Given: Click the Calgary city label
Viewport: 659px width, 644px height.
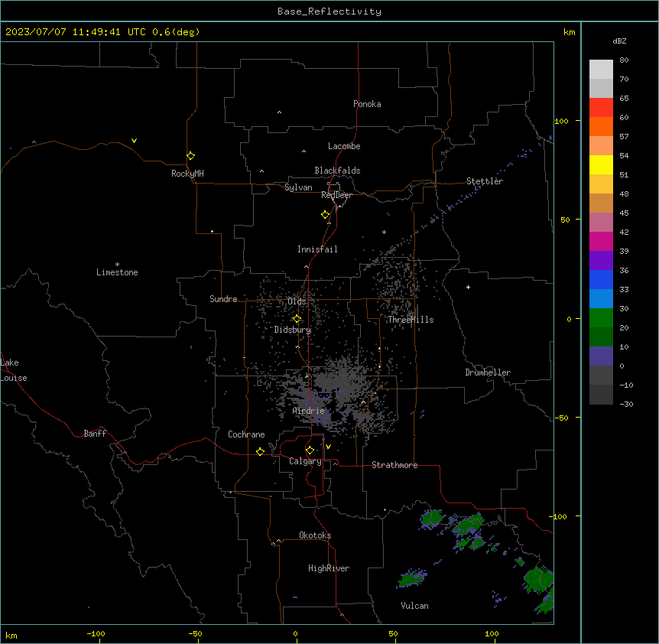Looking at the screenshot, I should pos(305,461).
